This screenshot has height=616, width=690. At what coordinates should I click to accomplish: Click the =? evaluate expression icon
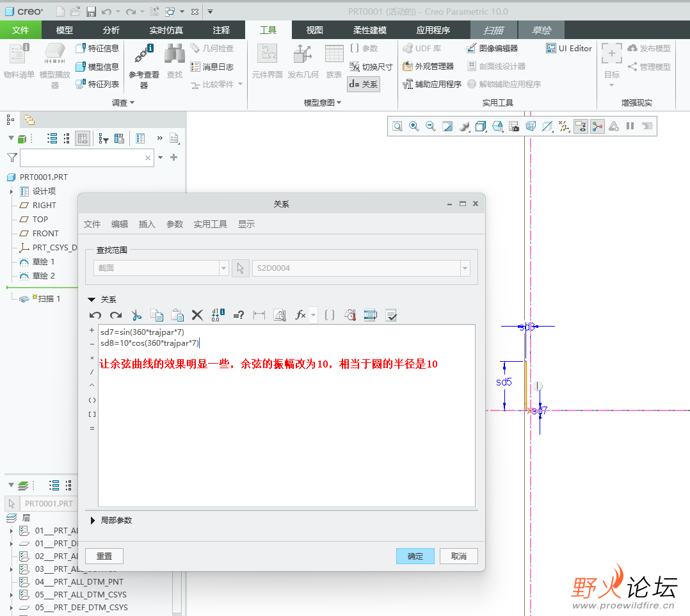pyautogui.click(x=239, y=315)
